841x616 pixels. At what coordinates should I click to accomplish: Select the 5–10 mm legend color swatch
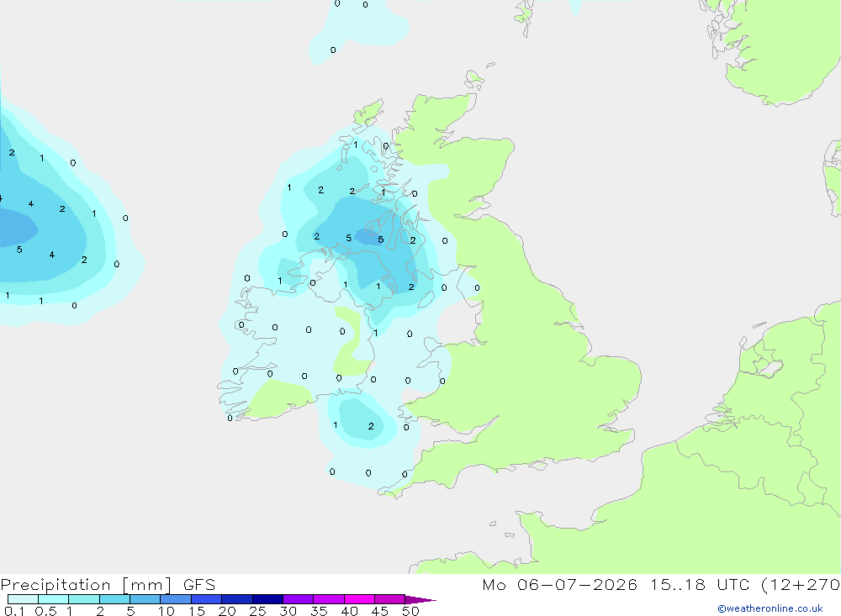coord(145,599)
